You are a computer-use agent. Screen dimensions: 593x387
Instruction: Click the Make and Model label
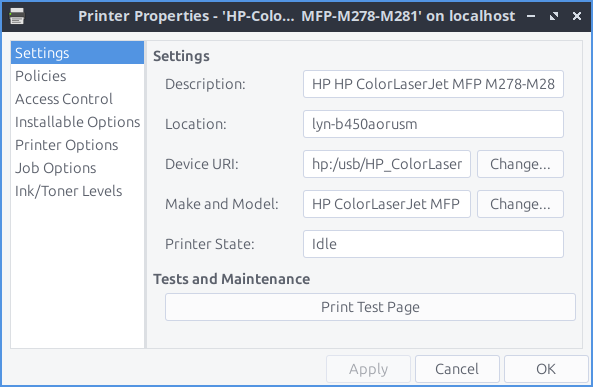222,204
